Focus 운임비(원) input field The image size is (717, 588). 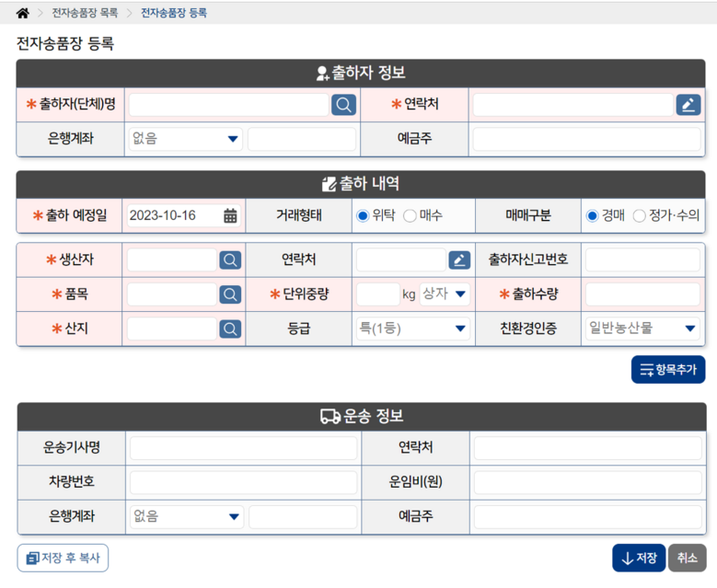pos(587,482)
